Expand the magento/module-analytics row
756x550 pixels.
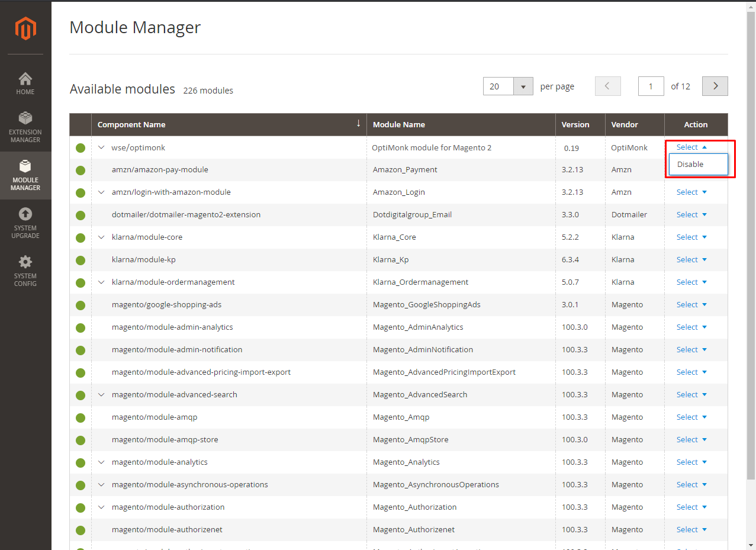[101, 462]
